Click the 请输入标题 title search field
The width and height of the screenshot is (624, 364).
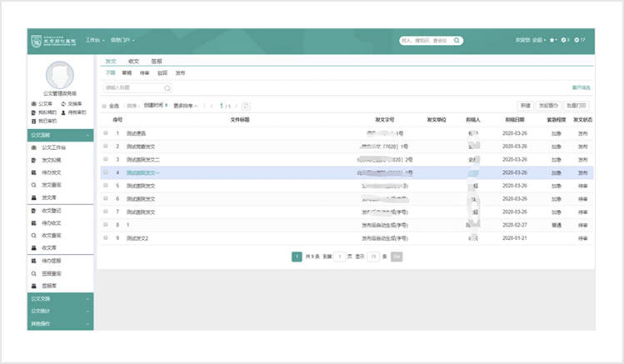[x=132, y=87]
